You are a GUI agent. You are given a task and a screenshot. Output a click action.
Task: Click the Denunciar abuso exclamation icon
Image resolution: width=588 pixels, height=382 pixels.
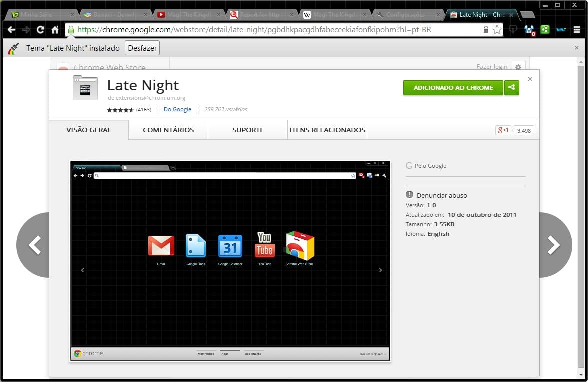[x=409, y=195]
